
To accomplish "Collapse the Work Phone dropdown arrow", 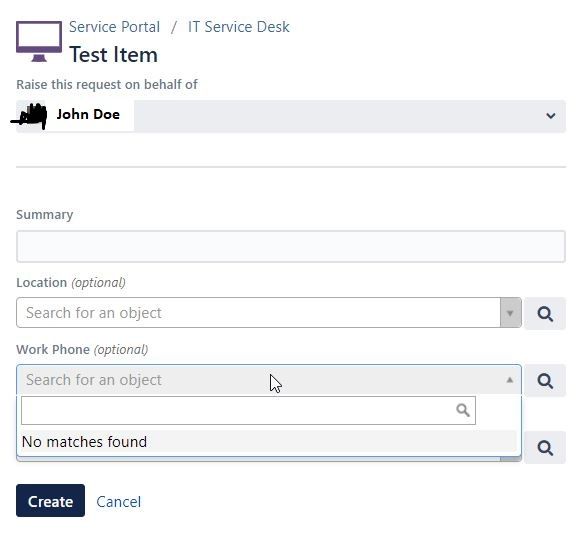I will (x=510, y=380).
